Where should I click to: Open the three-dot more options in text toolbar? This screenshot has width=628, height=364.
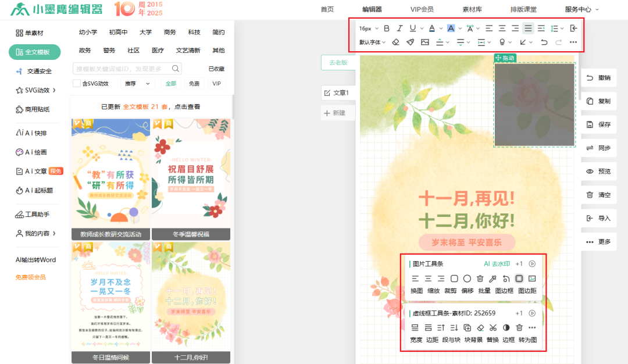tap(573, 42)
